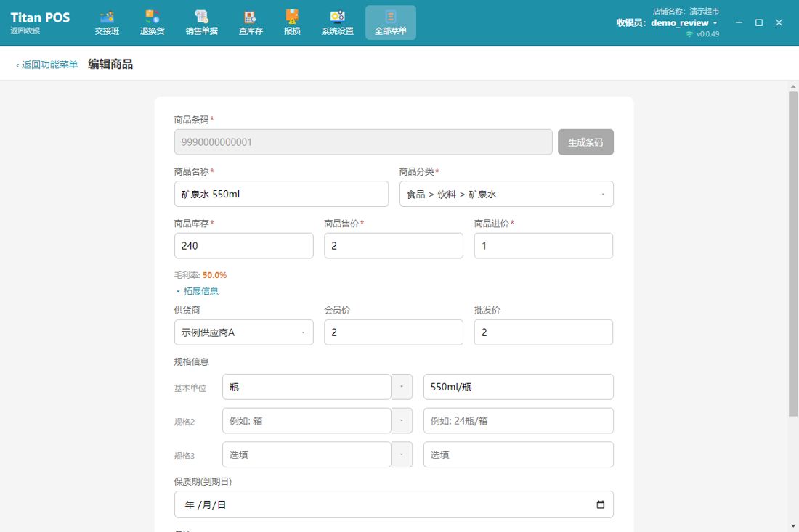Click the 毛利率 50.0% value
The width and height of the screenshot is (799, 532).
(x=214, y=275)
